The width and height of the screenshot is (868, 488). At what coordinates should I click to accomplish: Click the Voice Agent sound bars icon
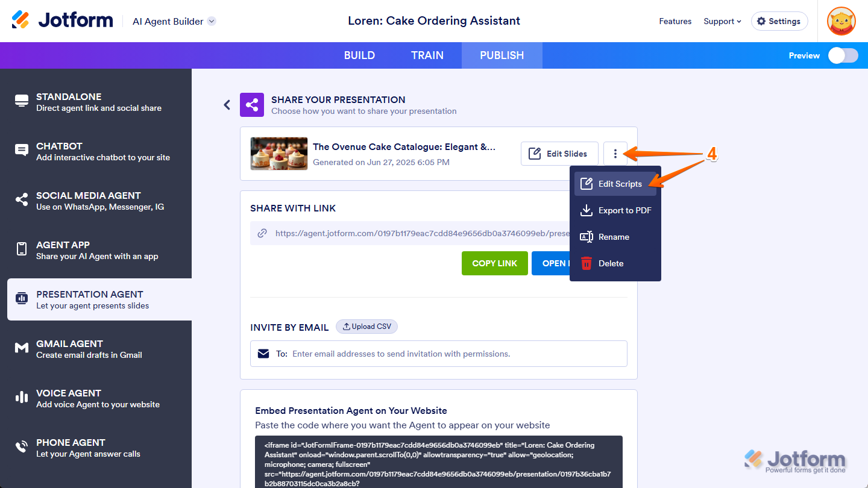pyautogui.click(x=22, y=398)
